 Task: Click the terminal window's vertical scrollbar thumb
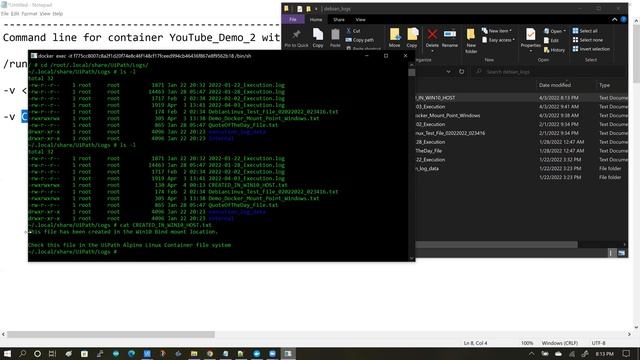pyautogui.click(x=411, y=73)
